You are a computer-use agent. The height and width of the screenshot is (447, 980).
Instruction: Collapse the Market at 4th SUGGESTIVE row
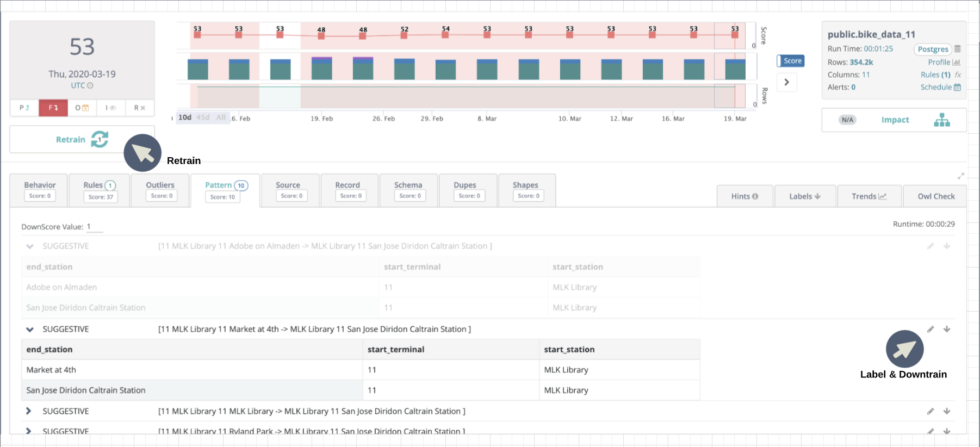30,330
